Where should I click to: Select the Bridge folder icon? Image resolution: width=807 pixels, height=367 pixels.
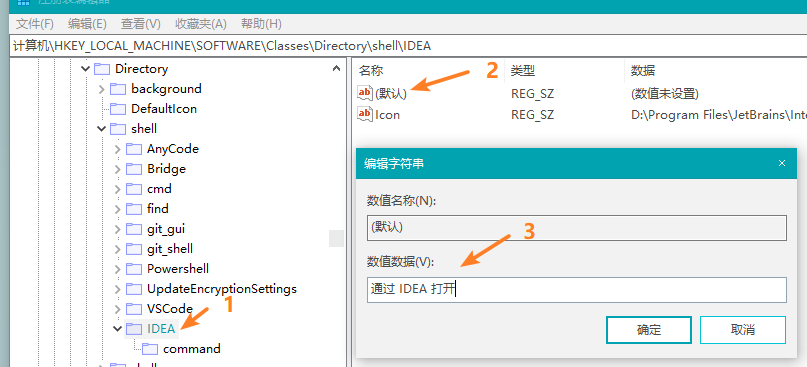(134, 169)
